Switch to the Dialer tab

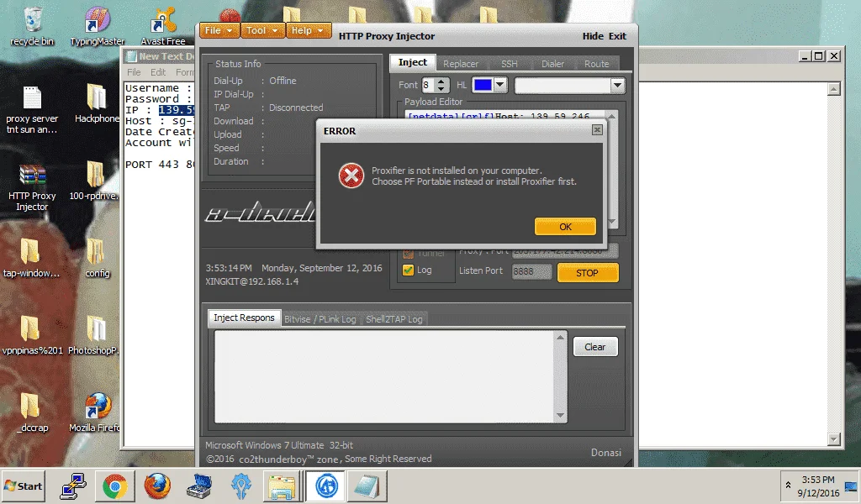click(x=552, y=64)
